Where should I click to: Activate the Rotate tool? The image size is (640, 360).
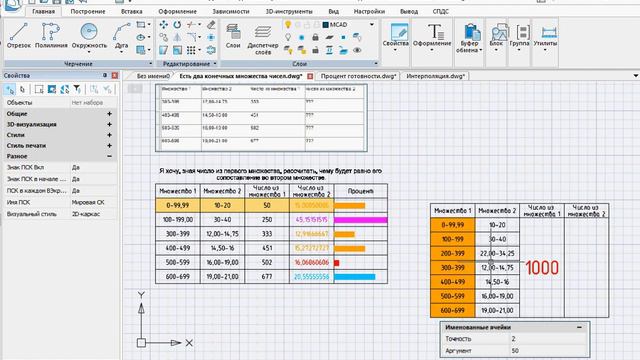pyautogui.click(x=177, y=25)
